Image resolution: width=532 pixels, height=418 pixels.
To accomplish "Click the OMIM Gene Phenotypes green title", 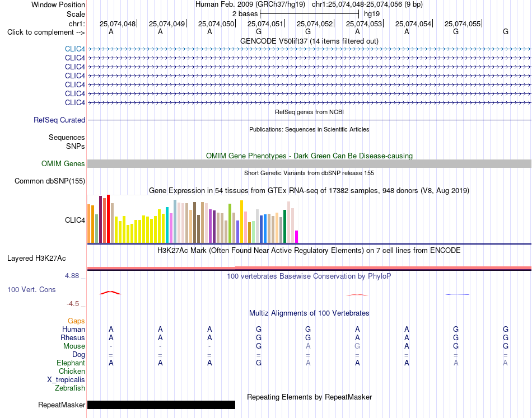I will tap(310, 156).
